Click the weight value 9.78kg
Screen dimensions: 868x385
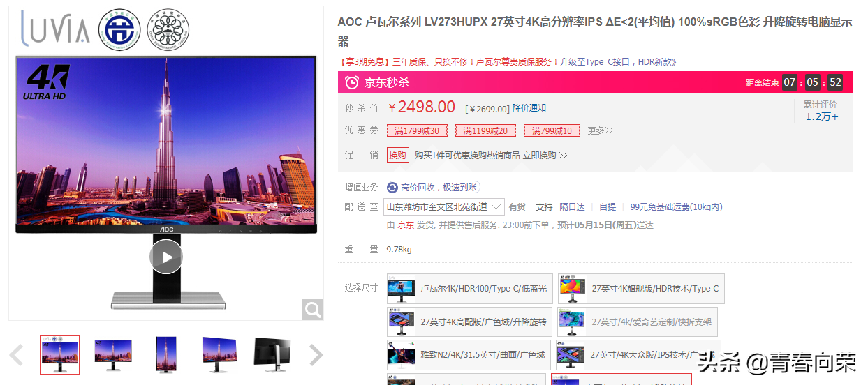399,250
